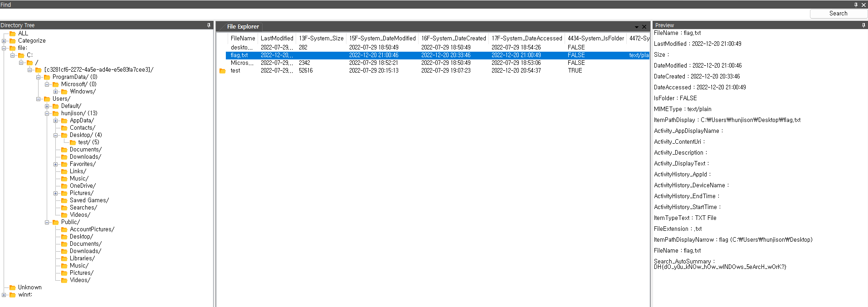Image resolution: width=868 pixels, height=307 pixels.
Task: Select Pictures/ under the Public folder
Action: (82, 273)
